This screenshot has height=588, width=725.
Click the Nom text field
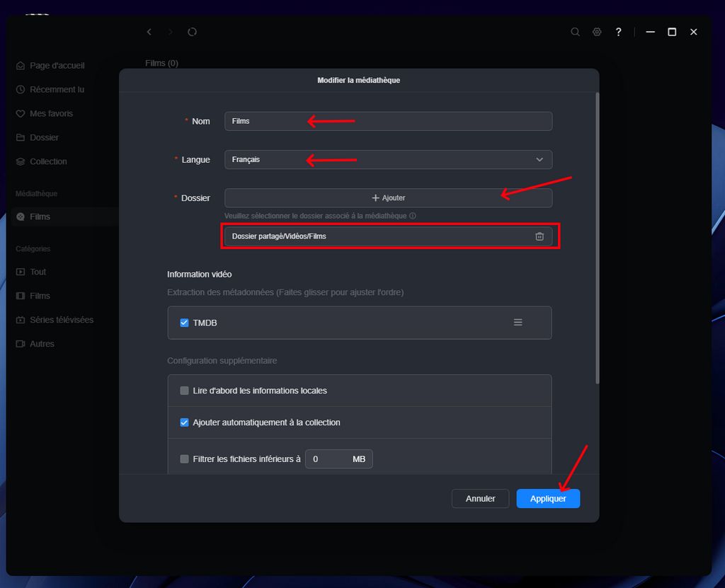pos(388,122)
